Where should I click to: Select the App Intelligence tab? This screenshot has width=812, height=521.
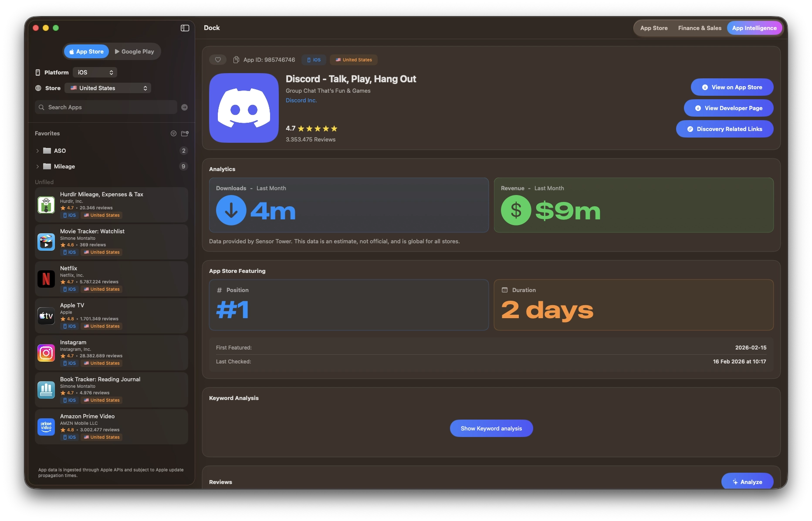coord(755,28)
